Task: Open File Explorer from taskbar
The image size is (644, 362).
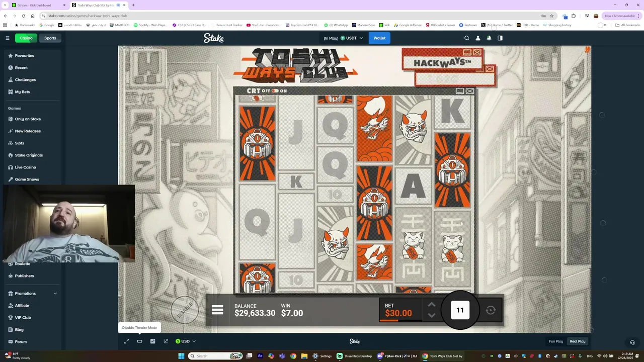Action: tap(304, 356)
